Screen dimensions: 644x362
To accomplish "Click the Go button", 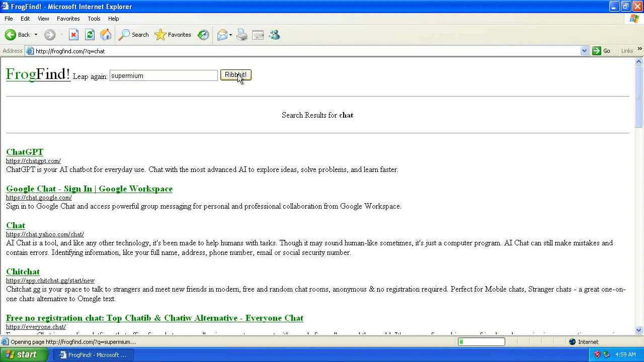I will coord(602,51).
